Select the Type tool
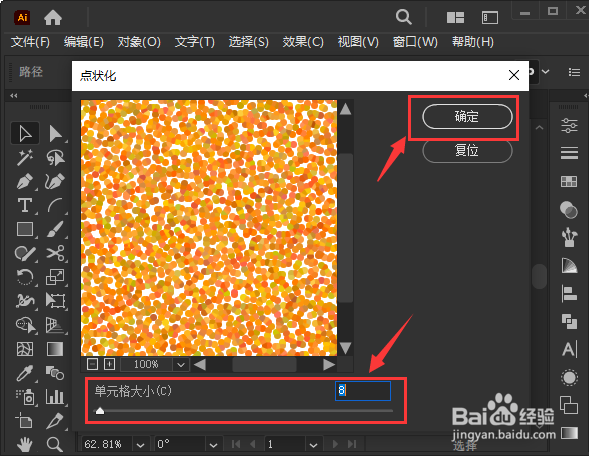589x456 pixels. pyautogui.click(x=25, y=205)
